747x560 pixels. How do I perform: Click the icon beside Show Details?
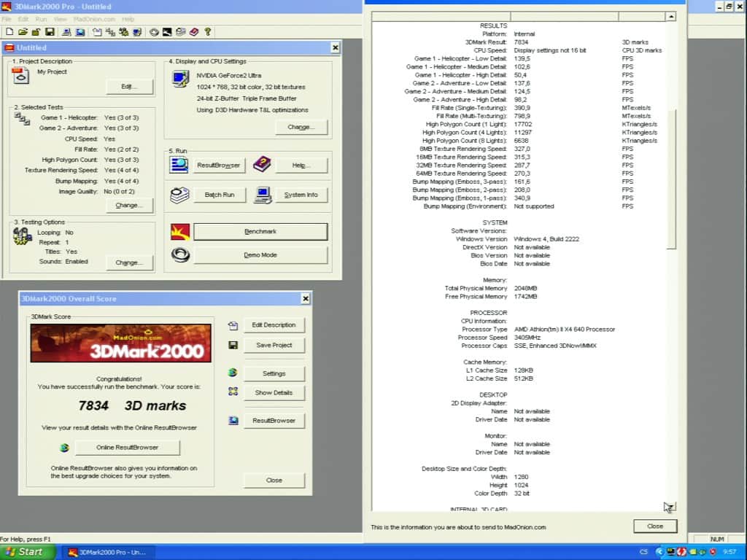tap(233, 392)
